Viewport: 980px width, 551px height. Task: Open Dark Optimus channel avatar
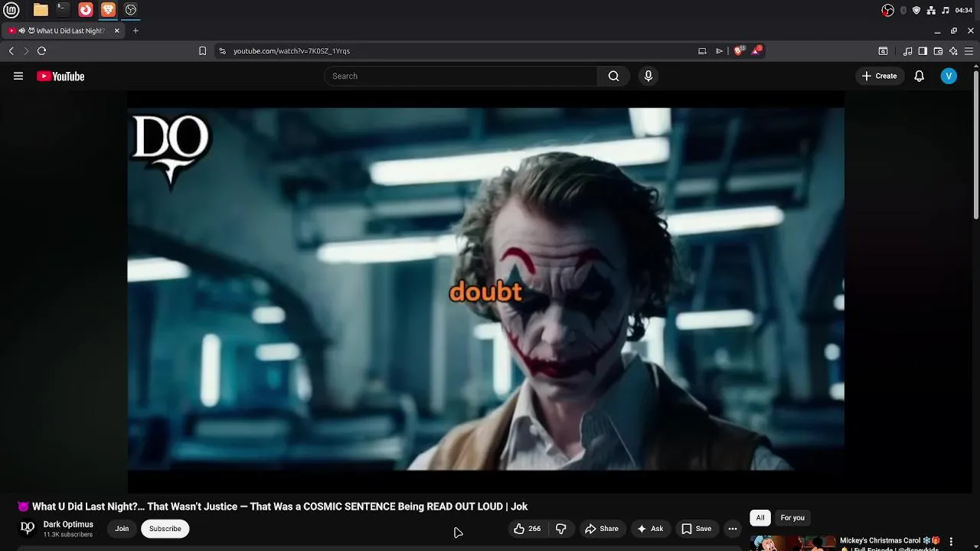28,528
